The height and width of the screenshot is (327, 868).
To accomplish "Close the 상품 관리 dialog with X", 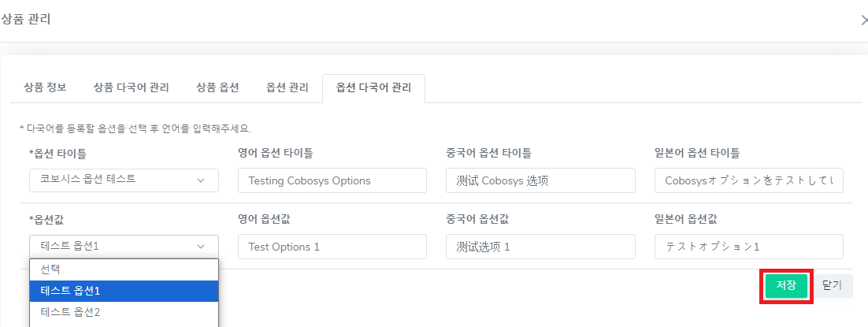I will (863, 20).
